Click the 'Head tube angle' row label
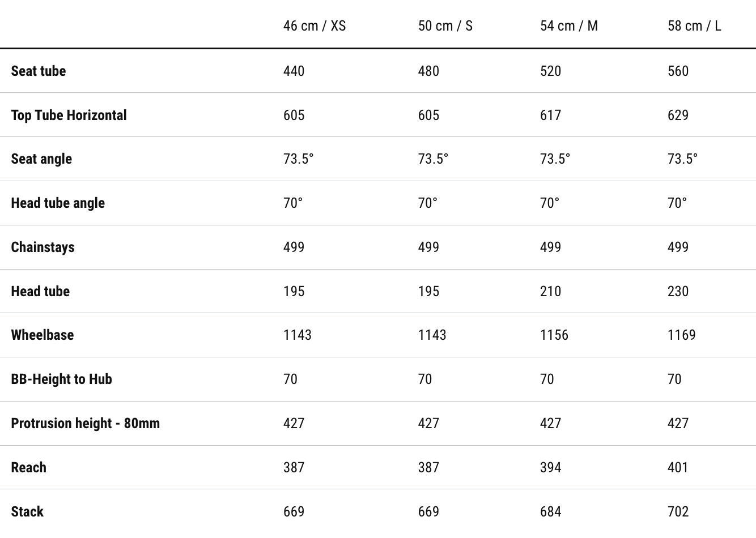 click(58, 203)
